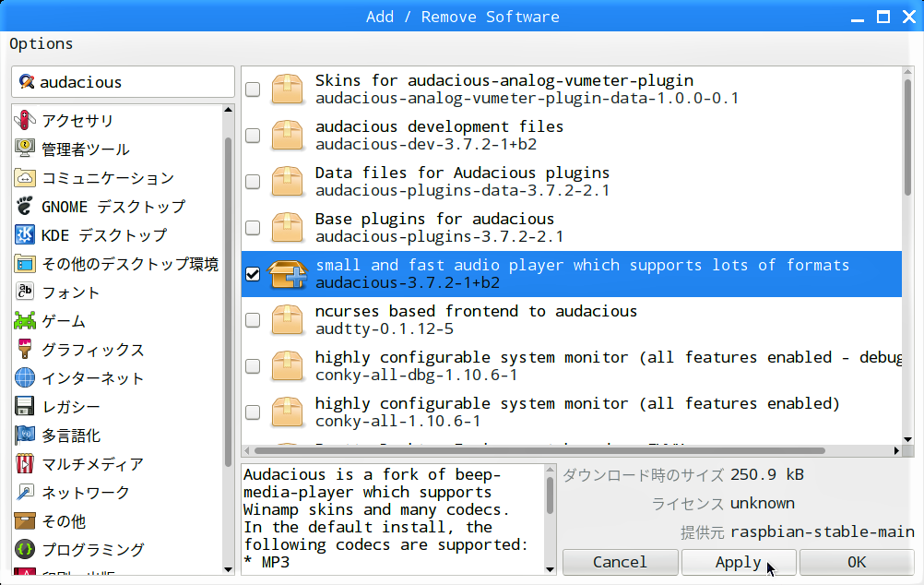Check the conky-all-1.10.6-1 checkbox
This screenshot has width=924, height=585.
pyautogui.click(x=253, y=412)
